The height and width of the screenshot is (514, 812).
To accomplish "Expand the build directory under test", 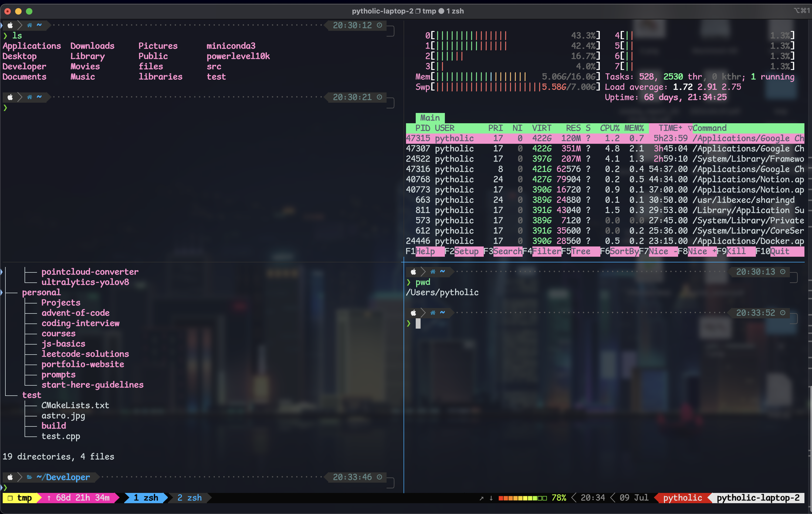I will point(54,426).
